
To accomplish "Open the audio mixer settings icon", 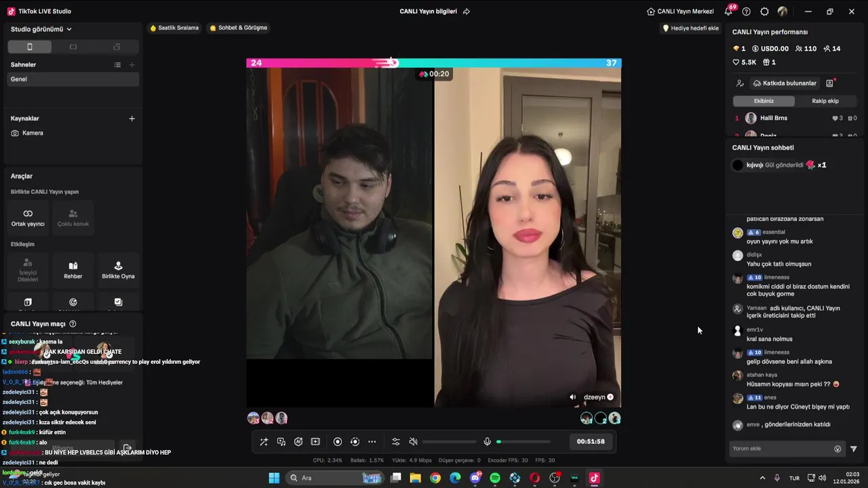I will coord(396,442).
